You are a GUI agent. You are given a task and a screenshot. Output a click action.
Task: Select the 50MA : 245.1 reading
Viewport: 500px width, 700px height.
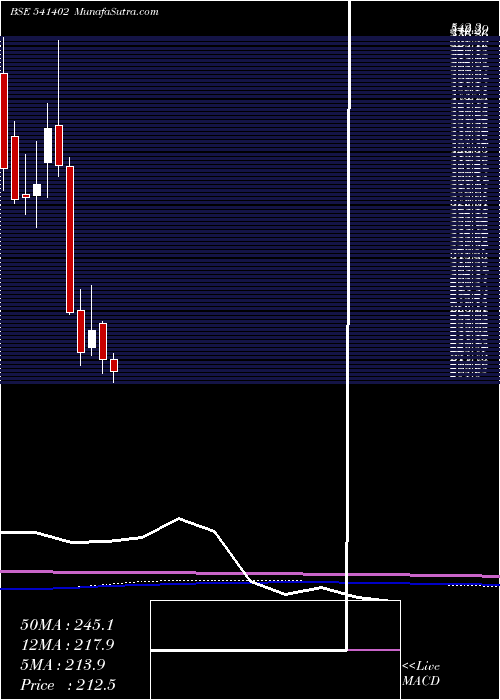[67, 625]
